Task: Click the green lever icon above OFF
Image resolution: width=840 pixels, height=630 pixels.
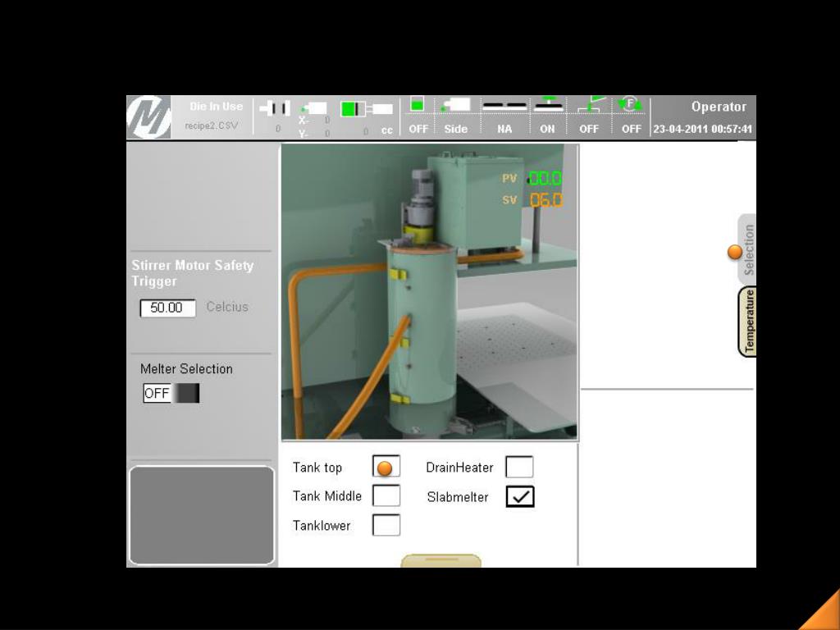Action: point(591,104)
